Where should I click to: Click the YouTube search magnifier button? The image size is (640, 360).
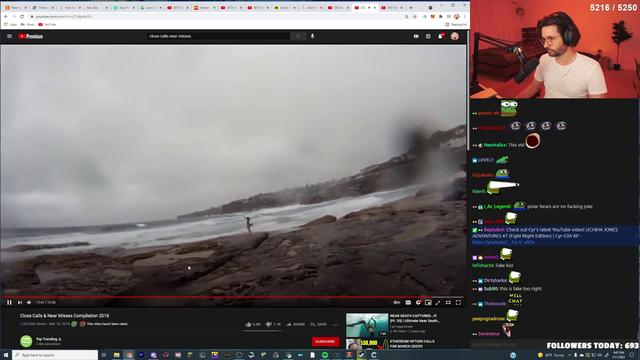pyautogui.click(x=298, y=36)
